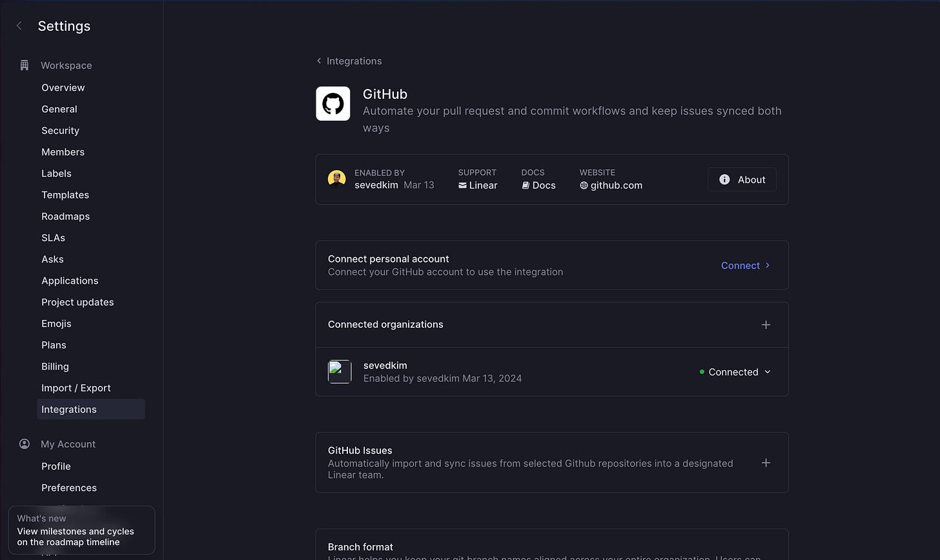Click sevedkim's avatar under Enabled By
This screenshot has height=560, width=940.
tap(336, 179)
